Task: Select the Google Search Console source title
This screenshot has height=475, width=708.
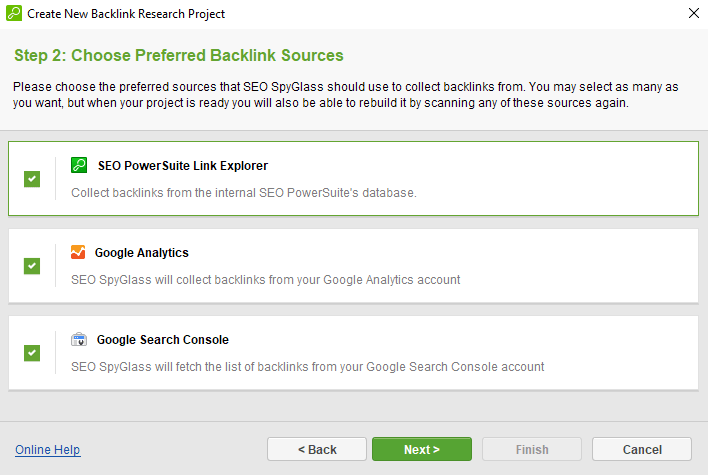Action: (163, 340)
